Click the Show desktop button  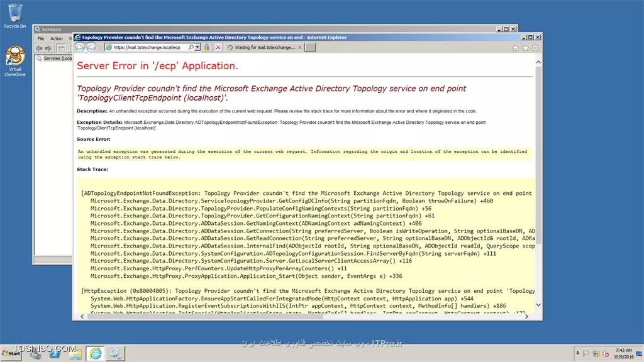pyautogui.click(x=640, y=353)
